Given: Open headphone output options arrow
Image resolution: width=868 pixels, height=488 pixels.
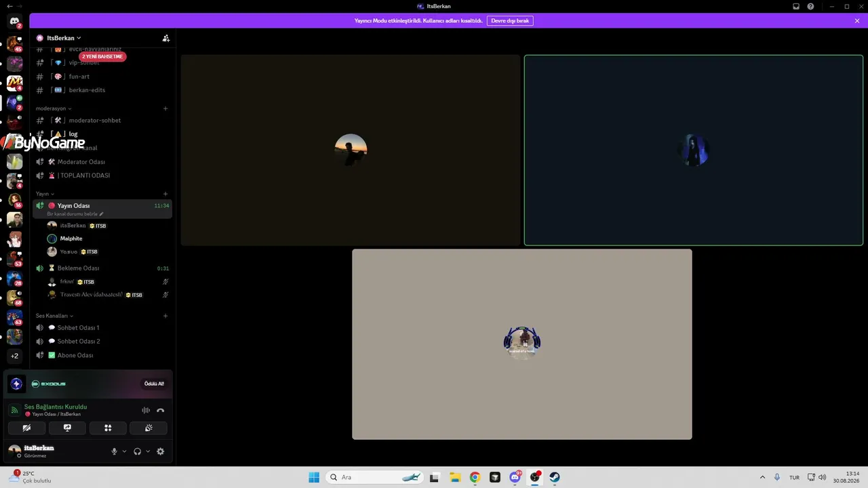Looking at the screenshot, I should pyautogui.click(x=148, y=451).
